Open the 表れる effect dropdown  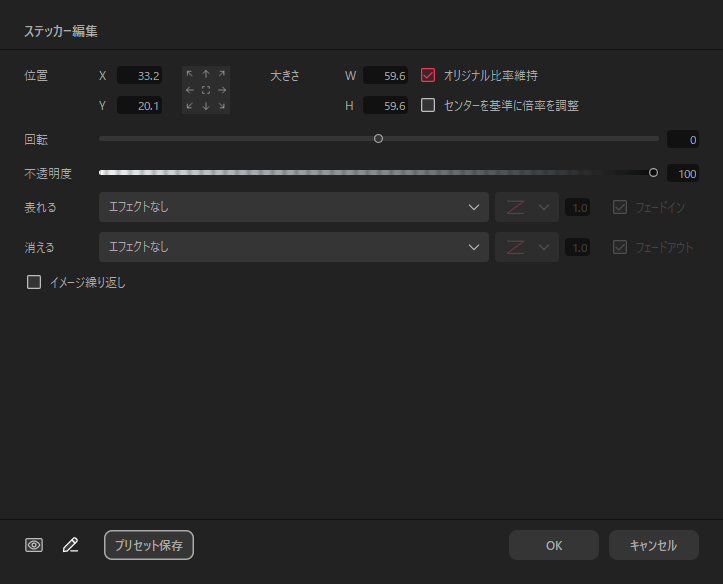(x=293, y=207)
